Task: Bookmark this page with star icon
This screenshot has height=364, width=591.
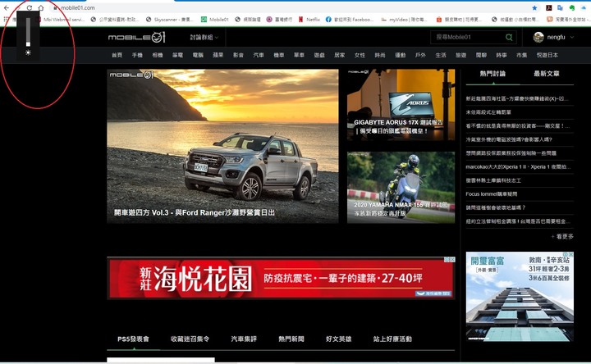Action: (x=534, y=7)
